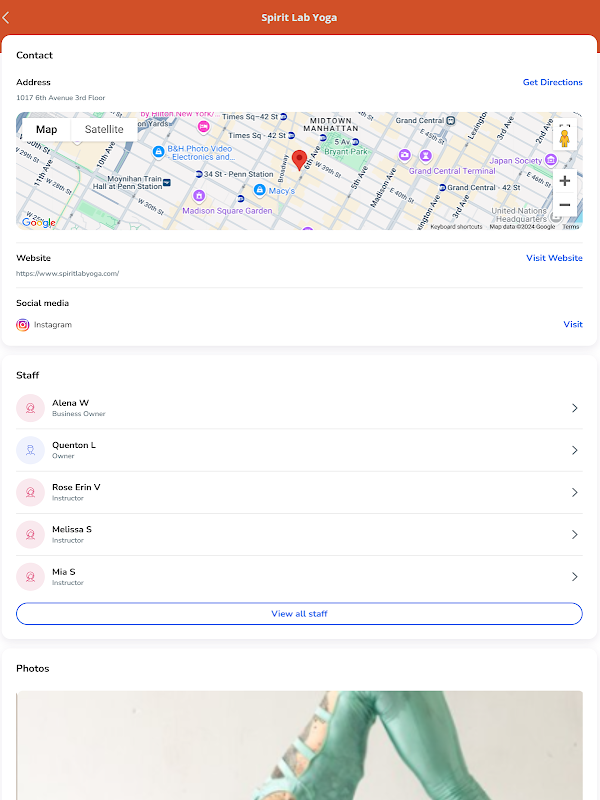Open the yoga photo thumbnail
This screenshot has width=600, height=800.
click(299, 745)
